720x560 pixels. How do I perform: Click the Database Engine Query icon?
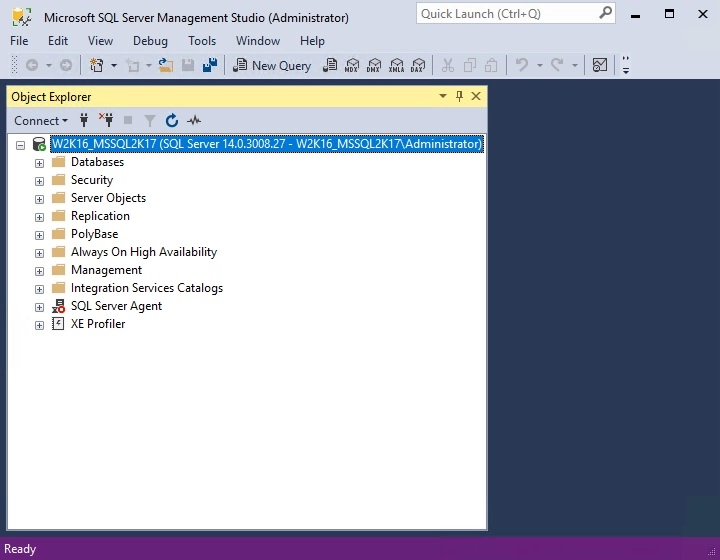[x=330, y=66]
